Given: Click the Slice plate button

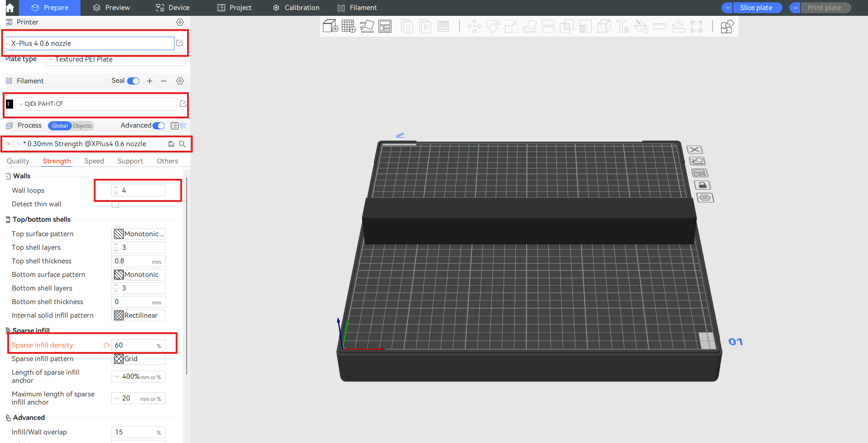Looking at the screenshot, I should (756, 8).
